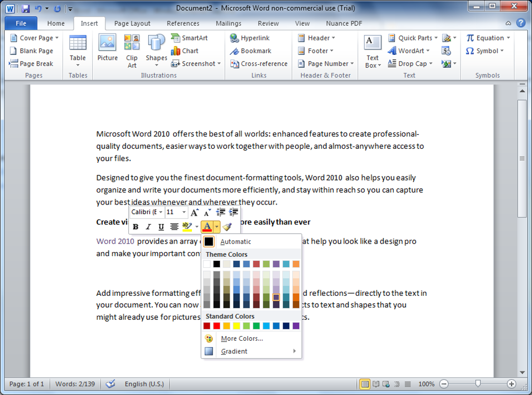
Task: Insert a Cross-reference
Action: click(x=259, y=64)
